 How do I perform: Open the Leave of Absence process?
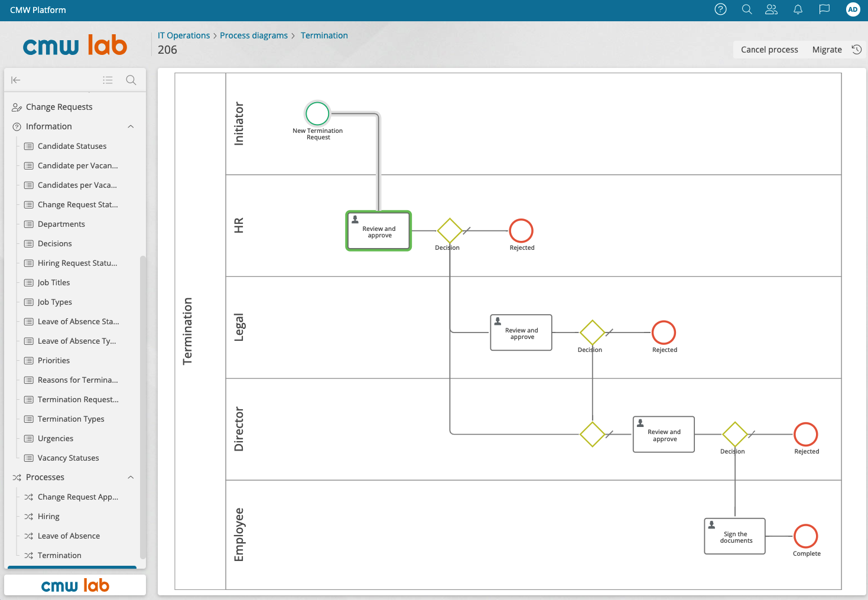(69, 536)
